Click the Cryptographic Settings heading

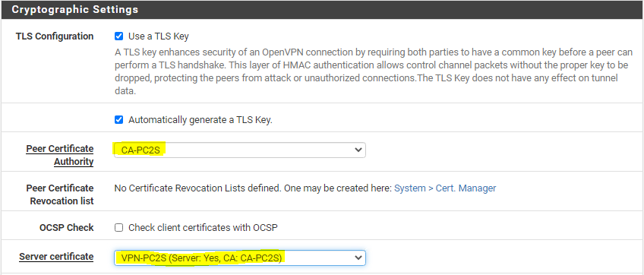(x=74, y=9)
